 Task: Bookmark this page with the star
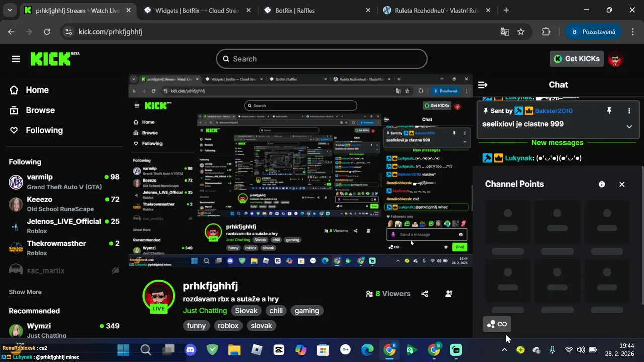pos(521,32)
